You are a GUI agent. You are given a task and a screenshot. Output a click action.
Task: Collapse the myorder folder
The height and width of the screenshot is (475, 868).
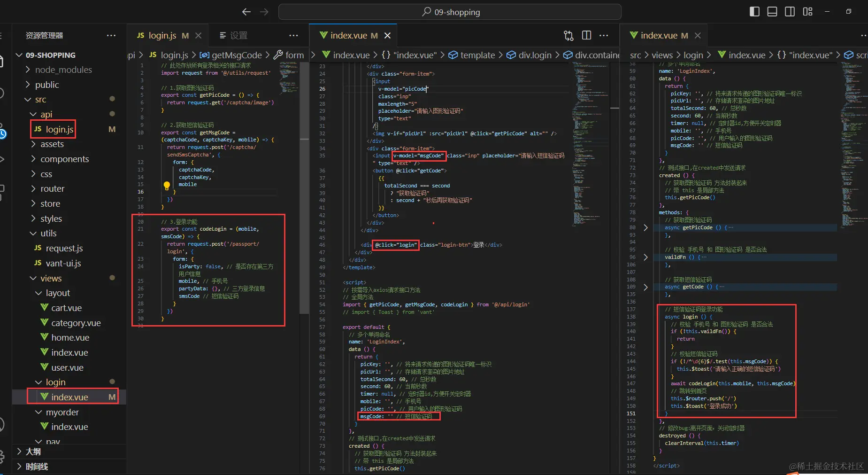coord(62,413)
